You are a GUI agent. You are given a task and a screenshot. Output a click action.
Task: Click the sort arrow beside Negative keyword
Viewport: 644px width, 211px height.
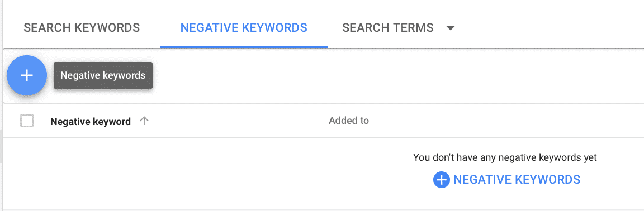click(144, 121)
